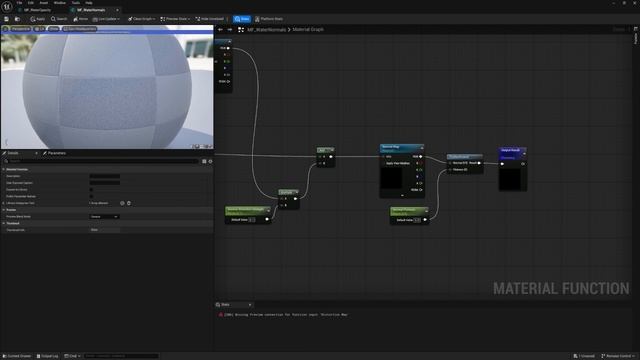Click the Home toolbar button
Image resolution: width=640 pixels, height=360 pixels.
[x=80, y=19]
